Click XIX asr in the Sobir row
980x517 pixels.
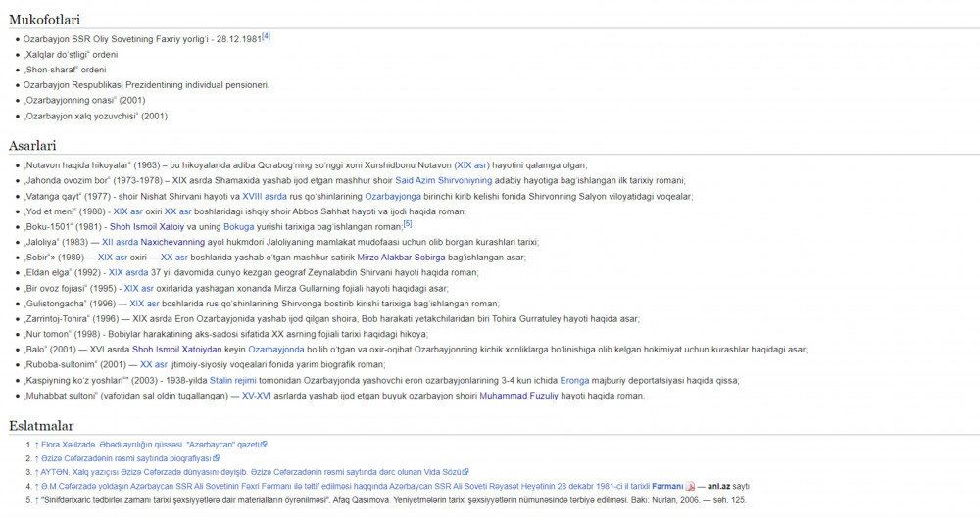[113, 258]
